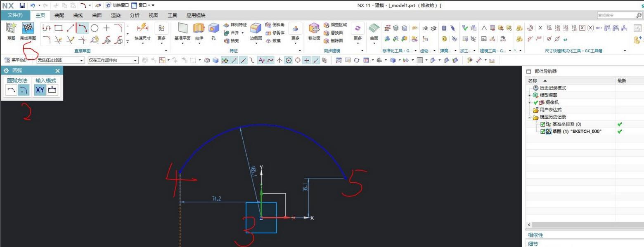
Task: Click 修剪体 (Trim Body) command
Action: pyautogui.click(x=275, y=33)
